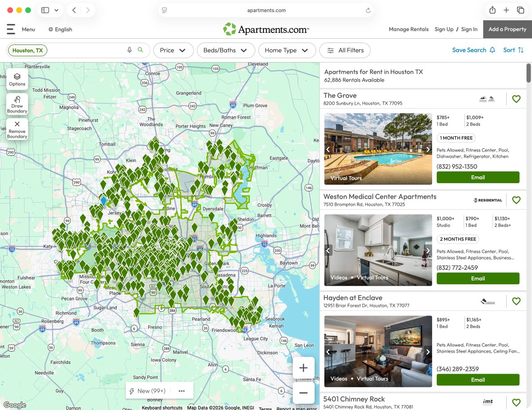Email The Grove property
Viewport: 532px width, 410px height.
click(x=478, y=177)
